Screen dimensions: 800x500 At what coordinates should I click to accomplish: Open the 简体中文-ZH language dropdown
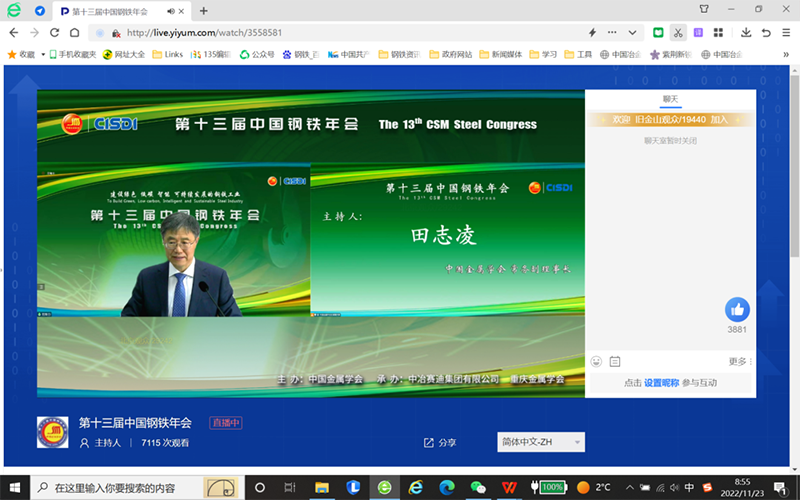541,442
